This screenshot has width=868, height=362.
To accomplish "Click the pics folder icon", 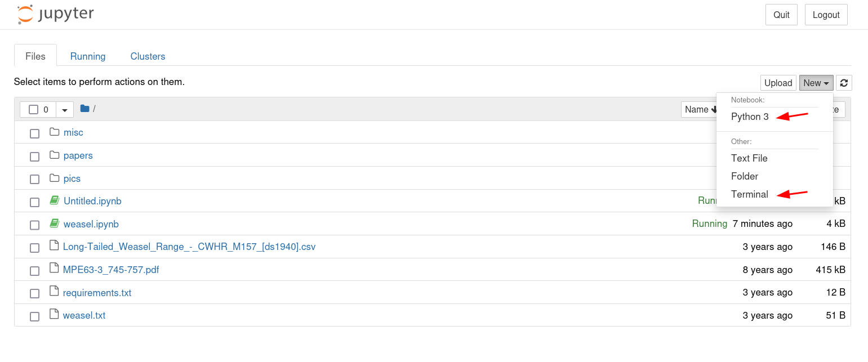I will pyautogui.click(x=54, y=178).
